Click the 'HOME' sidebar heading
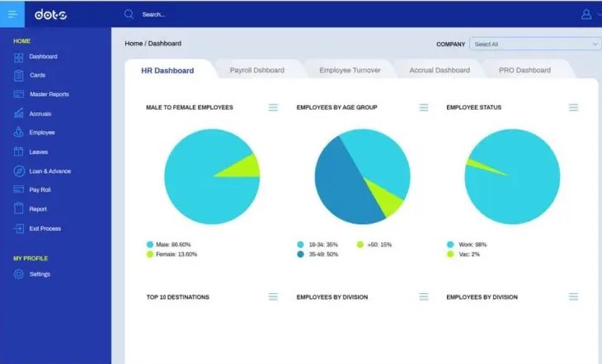602x364 pixels. pos(22,41)
